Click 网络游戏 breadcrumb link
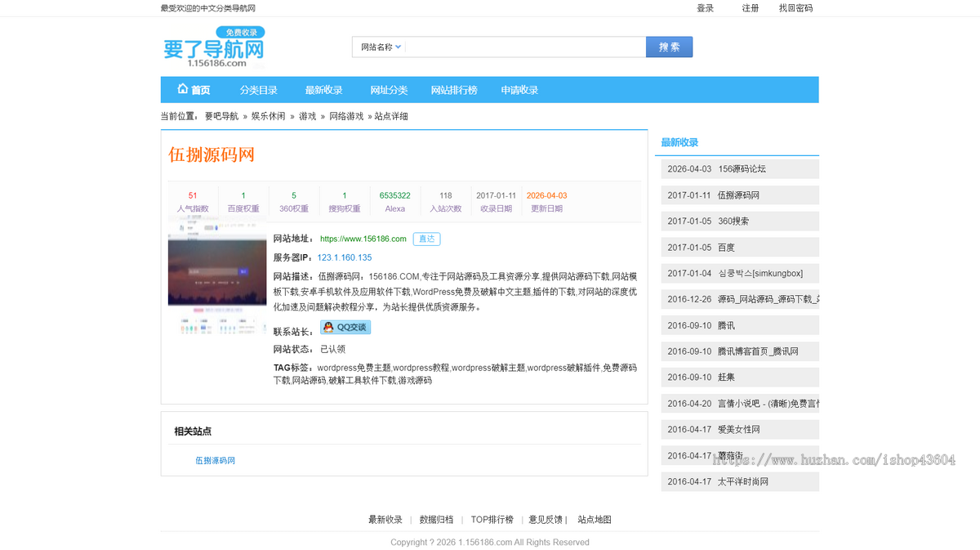The width and height of the screenshot is (980, 550). (346, 116)
